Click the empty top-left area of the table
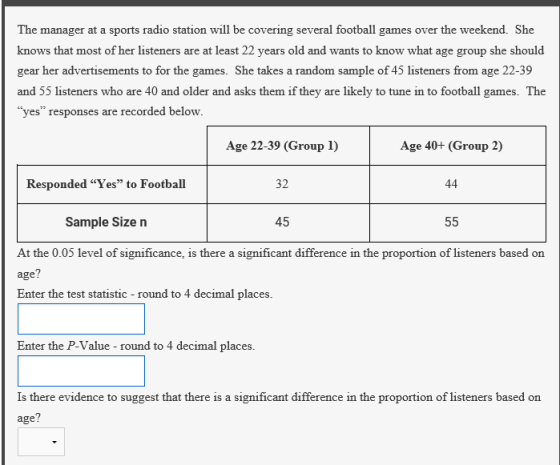Viewport: 560px width, 465px height. (112, 145)
